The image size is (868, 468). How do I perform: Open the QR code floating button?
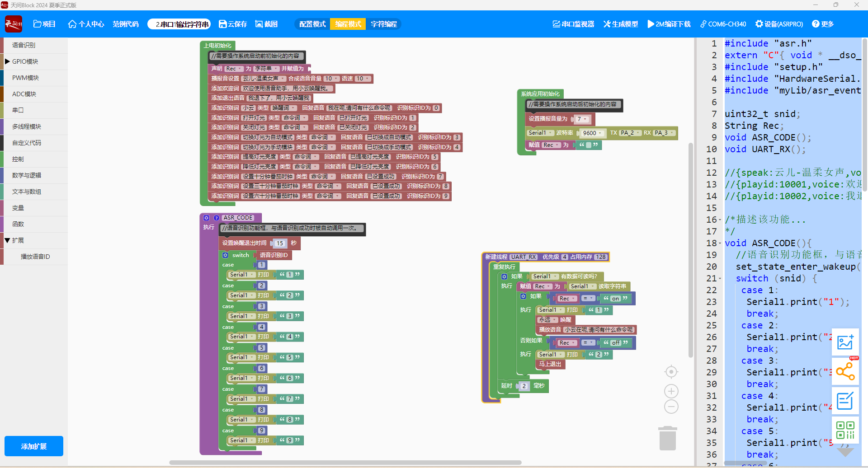[845, 430]
